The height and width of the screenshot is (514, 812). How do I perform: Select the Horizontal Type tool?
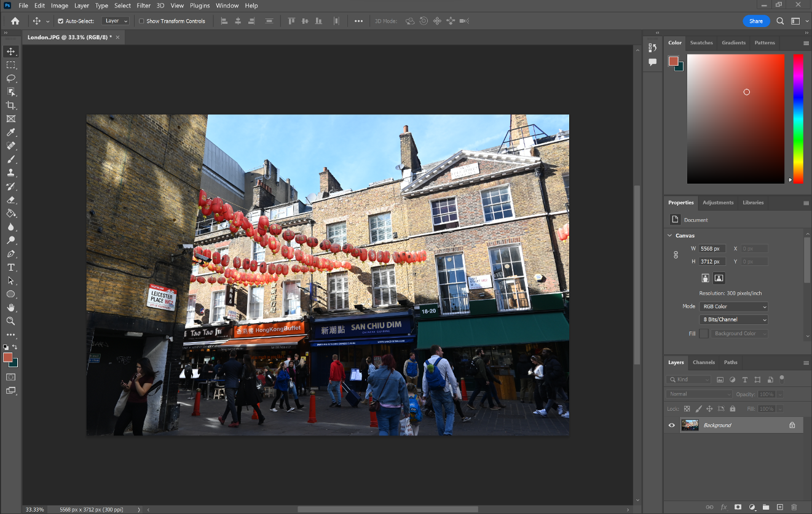tap(11, 267)
